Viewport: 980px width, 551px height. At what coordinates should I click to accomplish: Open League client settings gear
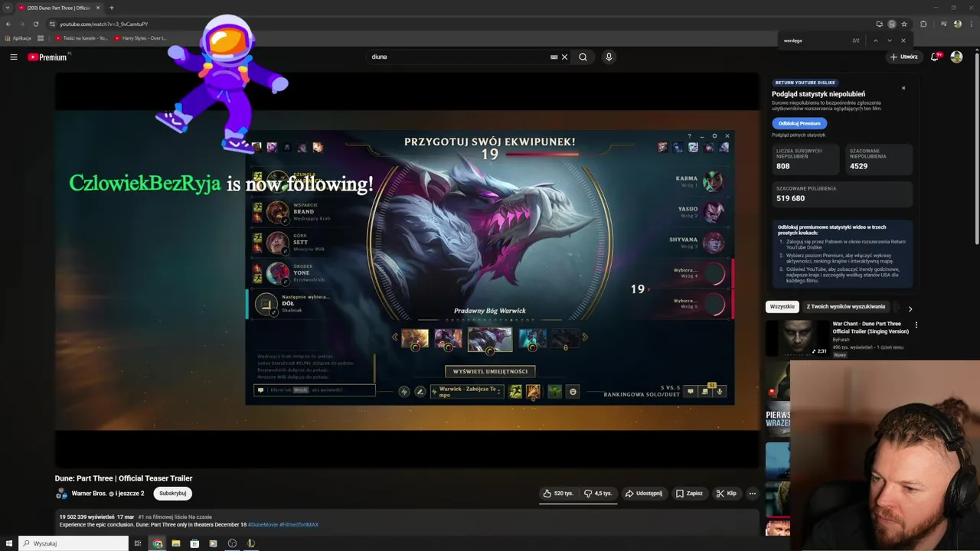tap(714, 136)
